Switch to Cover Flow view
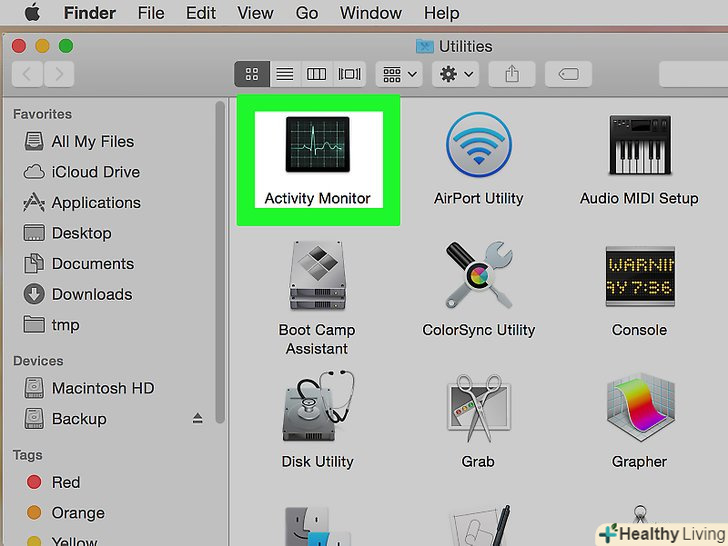This screenshot has height=546, width=728. [349, 74]
